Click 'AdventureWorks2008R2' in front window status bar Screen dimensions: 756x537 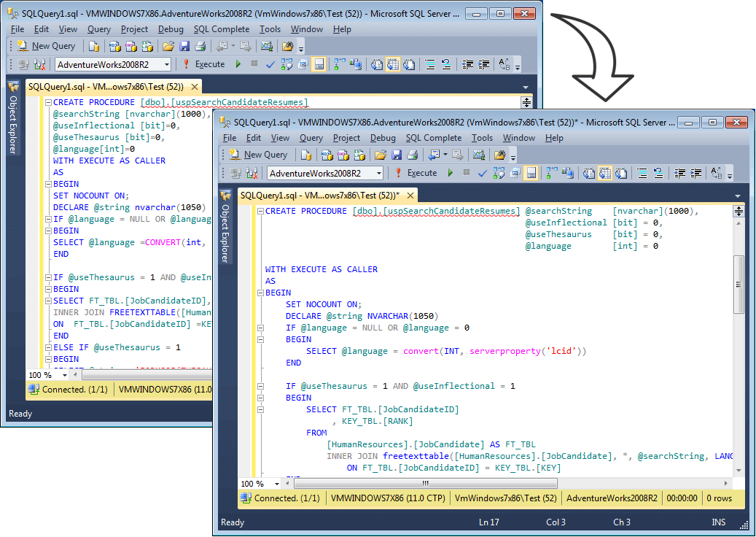pos(612,498)
